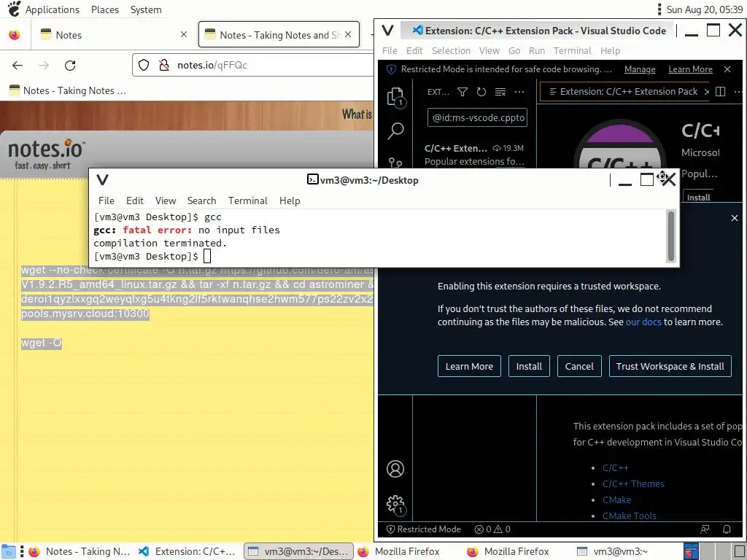This screenshot has height=560, width=747.
Task: Switch to Extension: C/C+ taskbar item
Action: 187,551
